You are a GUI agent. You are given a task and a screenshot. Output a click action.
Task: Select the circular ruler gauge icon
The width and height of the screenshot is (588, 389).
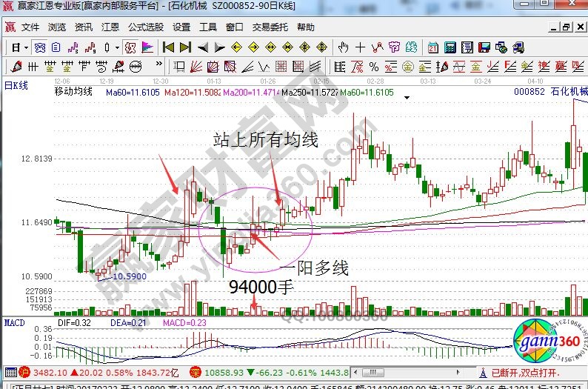136,67
